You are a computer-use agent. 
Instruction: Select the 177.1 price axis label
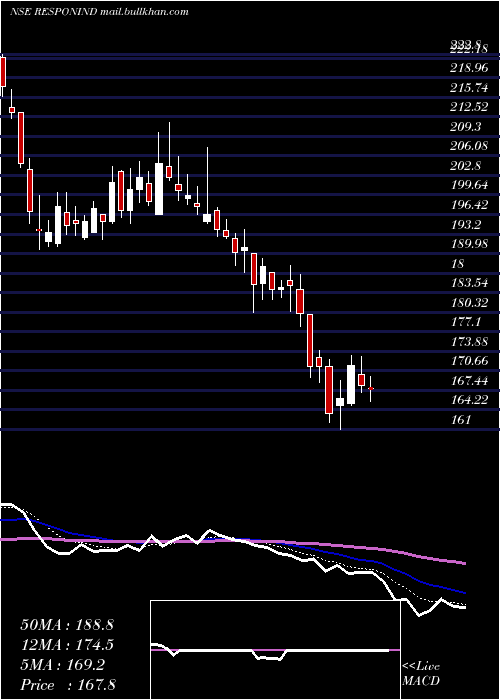[x=466, y=322]
